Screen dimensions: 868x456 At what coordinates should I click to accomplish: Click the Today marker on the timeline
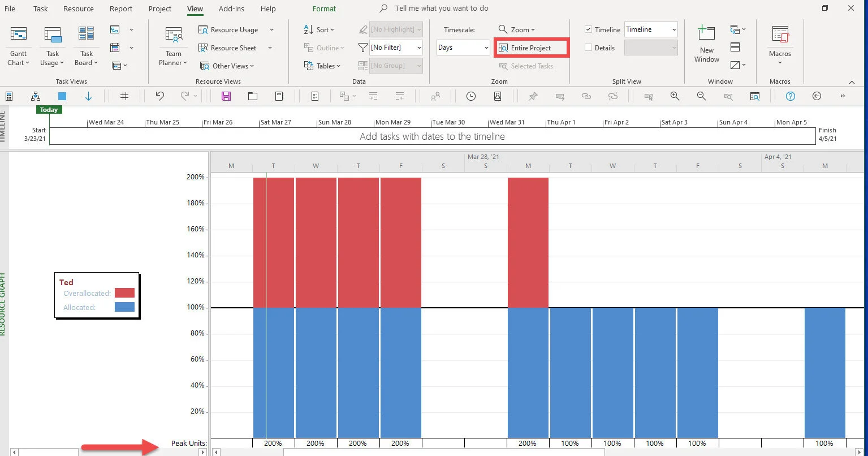click(x=49, y=110)
